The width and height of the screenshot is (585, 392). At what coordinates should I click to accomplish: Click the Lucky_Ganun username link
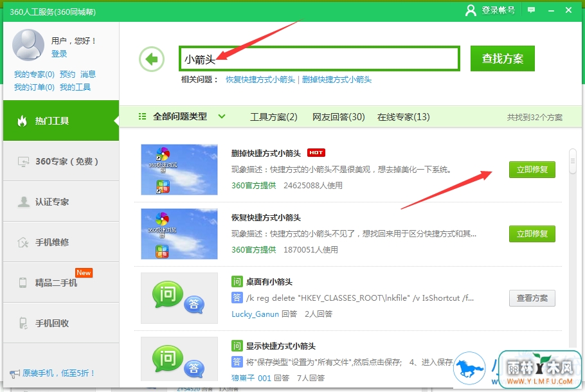(255, 314)
